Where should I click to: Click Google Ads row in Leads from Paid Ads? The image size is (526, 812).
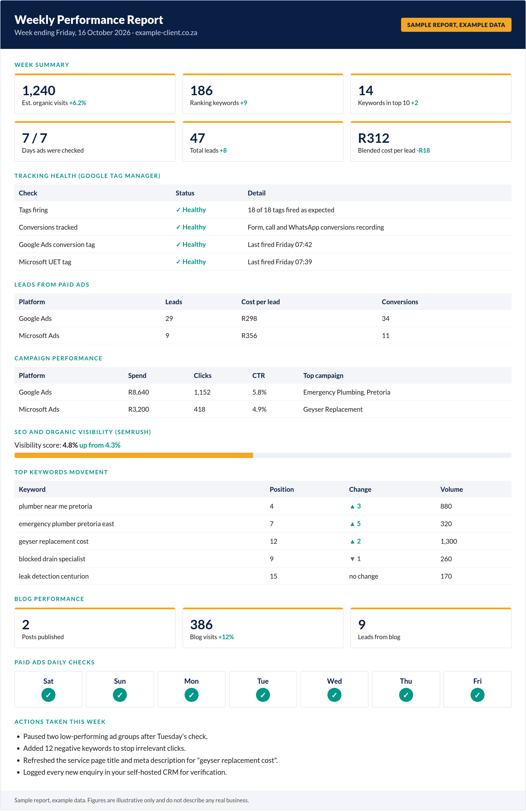[x=263, y=319]
